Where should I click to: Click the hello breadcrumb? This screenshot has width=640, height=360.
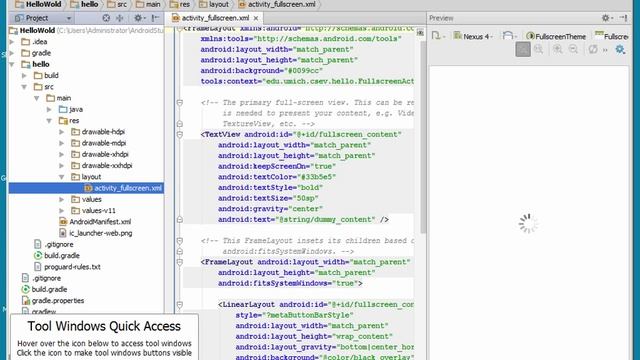click(x=84, y=4)
